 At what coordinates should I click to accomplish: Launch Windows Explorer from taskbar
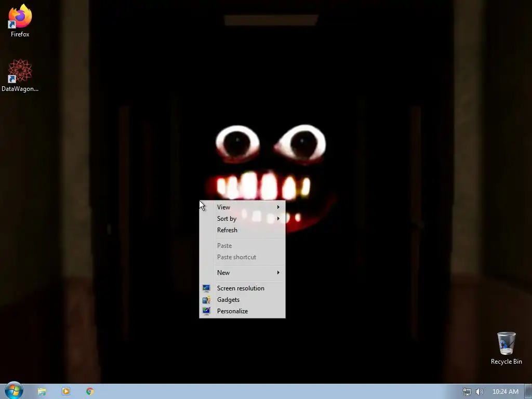click(x=42, y=392)
